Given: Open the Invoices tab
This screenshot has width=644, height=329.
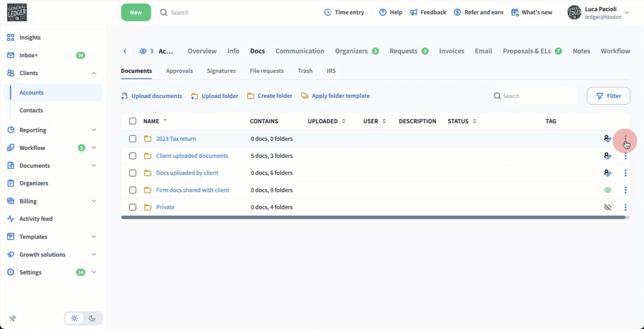Looking at the screenshot, I should click(x=451, y=51).
